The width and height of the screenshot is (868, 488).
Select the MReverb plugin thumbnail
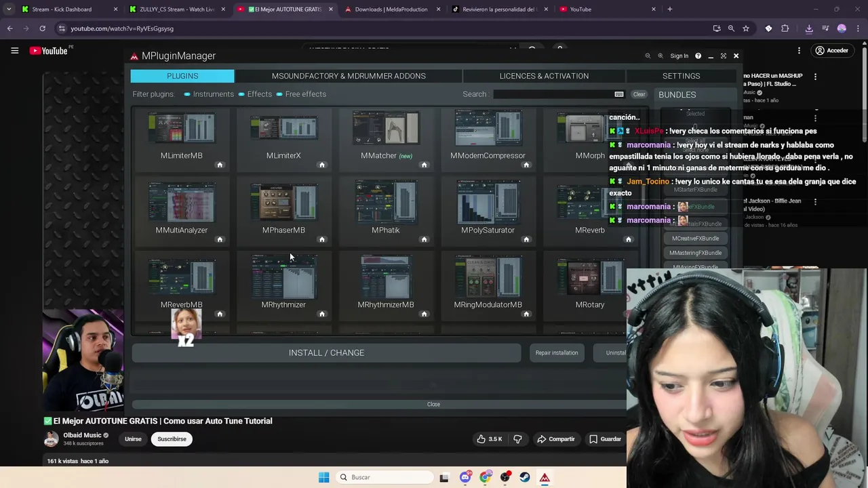(590, 203)
